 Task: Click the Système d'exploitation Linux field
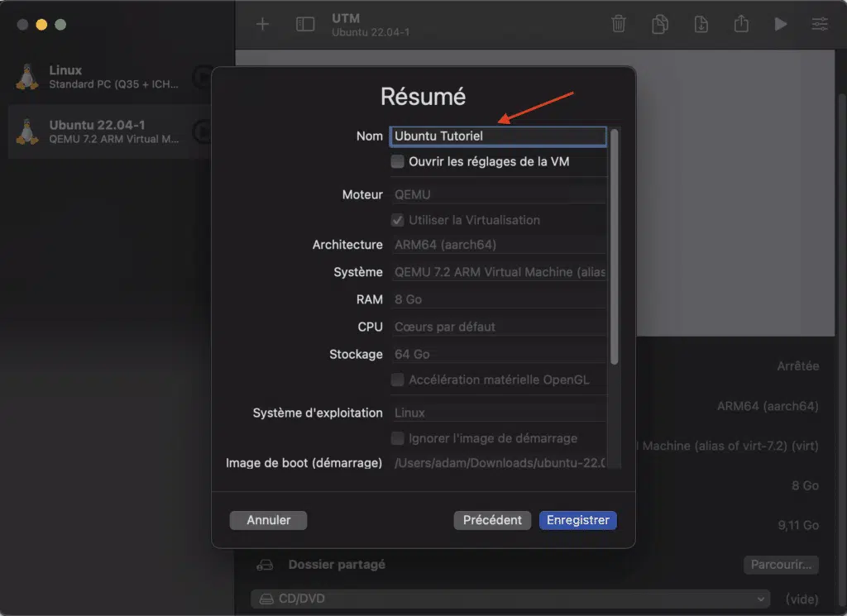click(x=498, y=413)
